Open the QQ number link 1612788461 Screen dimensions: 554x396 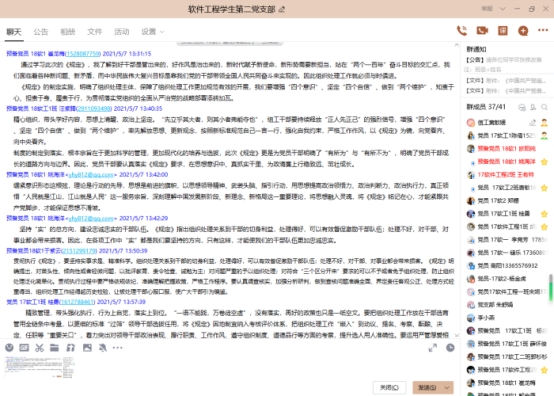click(x=77, y=302)
